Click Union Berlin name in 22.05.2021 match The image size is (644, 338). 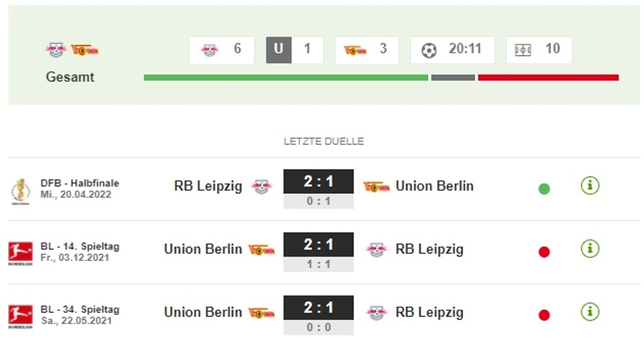(203, 312)
